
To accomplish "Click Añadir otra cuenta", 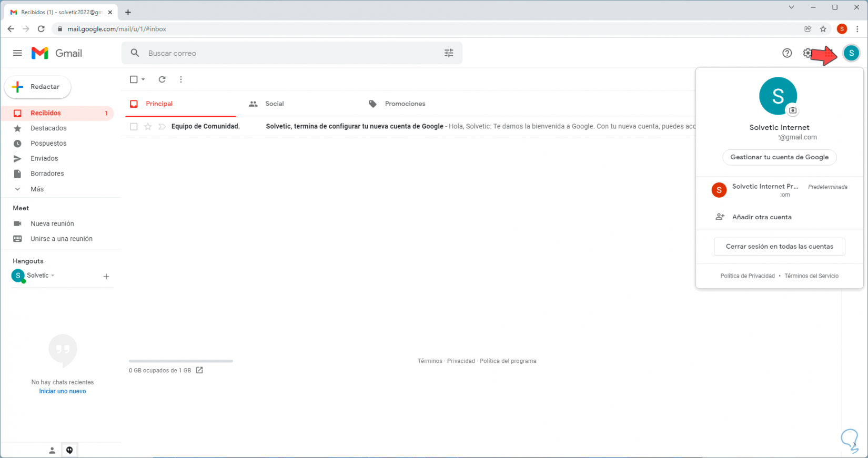I will point(780,217).
